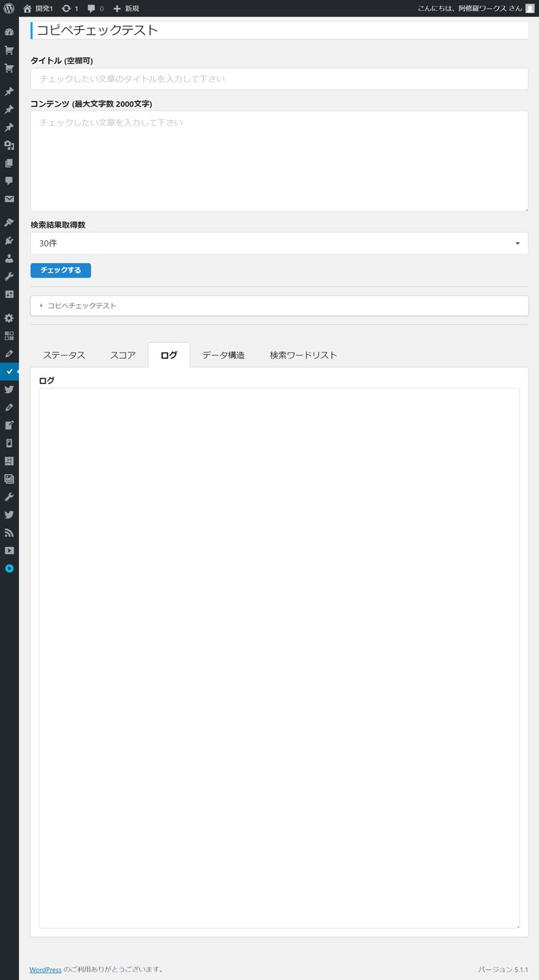
Task: Open the Pages icon in the sidebar
Action: (9, 164)
